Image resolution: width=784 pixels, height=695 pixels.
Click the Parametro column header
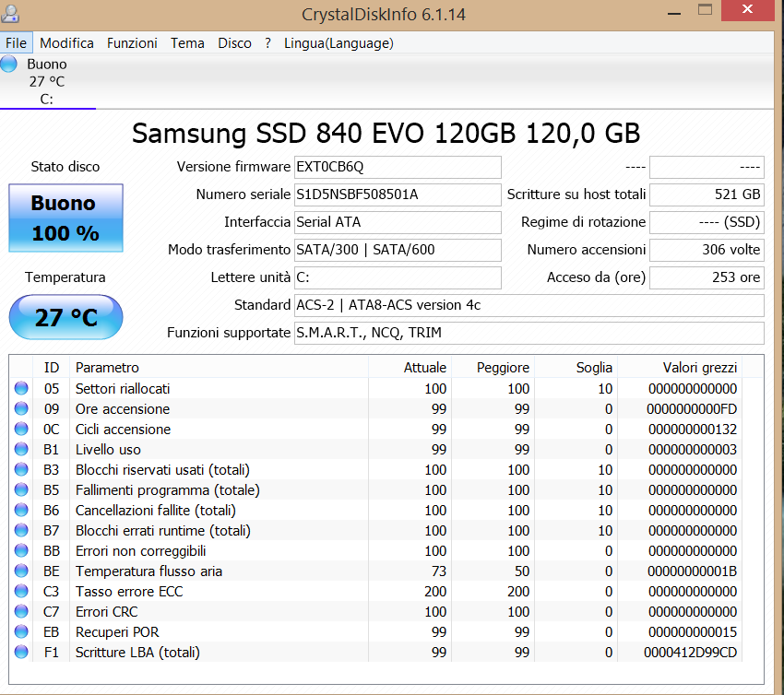coord(219,367)
